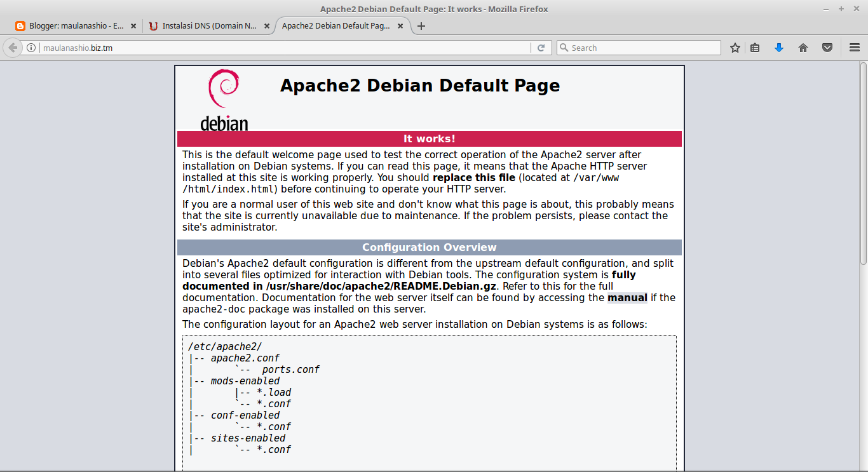868x472 pixels.
Task: Go back using the Back arrow button
Action: 13,48
